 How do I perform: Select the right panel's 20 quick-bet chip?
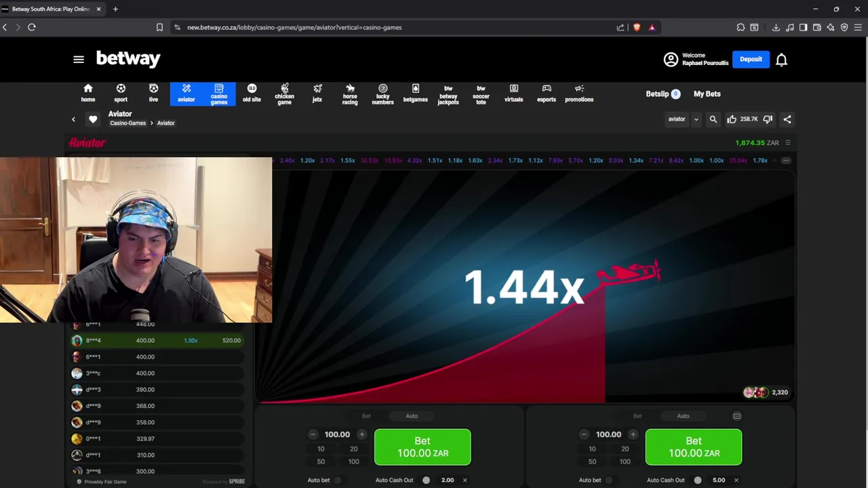[625, 449]
